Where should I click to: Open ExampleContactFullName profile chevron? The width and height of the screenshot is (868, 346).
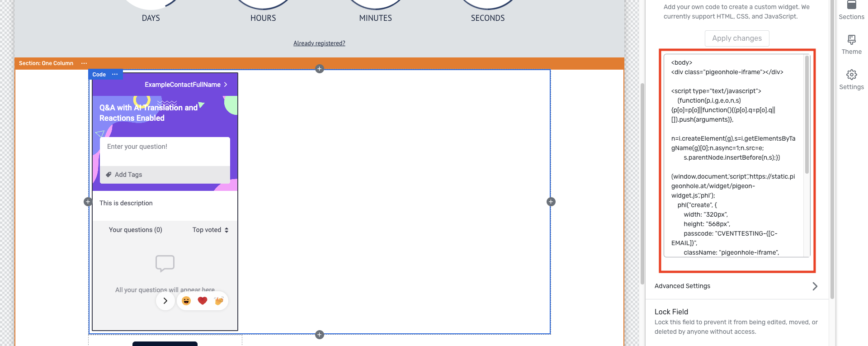click(x=226, y=85)
